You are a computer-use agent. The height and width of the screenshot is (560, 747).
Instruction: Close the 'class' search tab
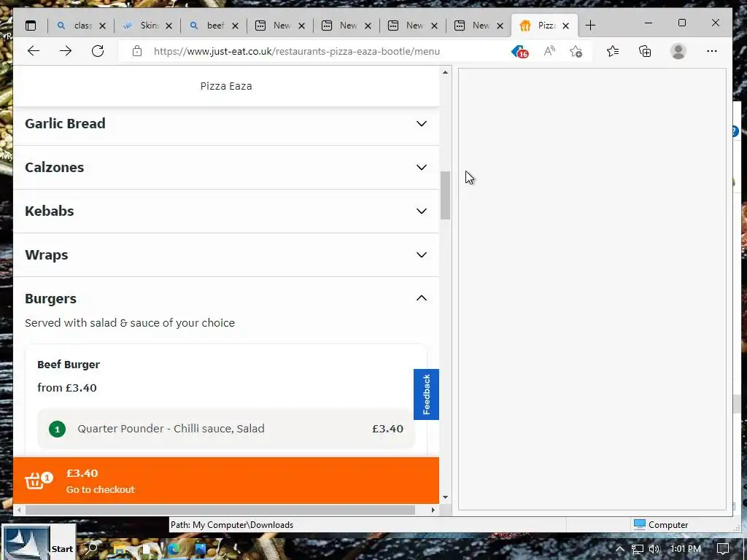102,26
